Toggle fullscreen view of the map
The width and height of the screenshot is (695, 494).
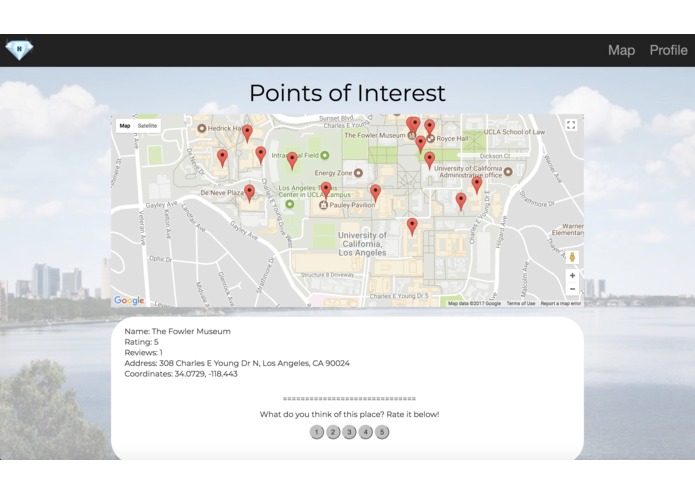click(x=571, y=125)
